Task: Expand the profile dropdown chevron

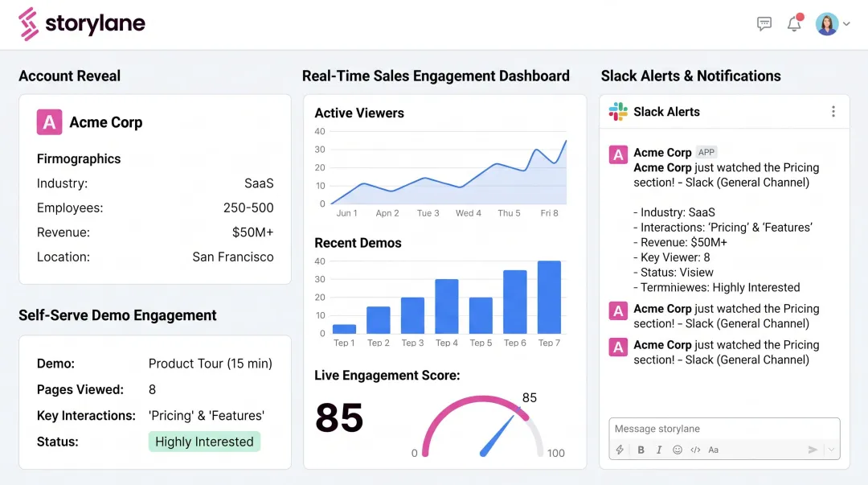Action: pos(845,24)
